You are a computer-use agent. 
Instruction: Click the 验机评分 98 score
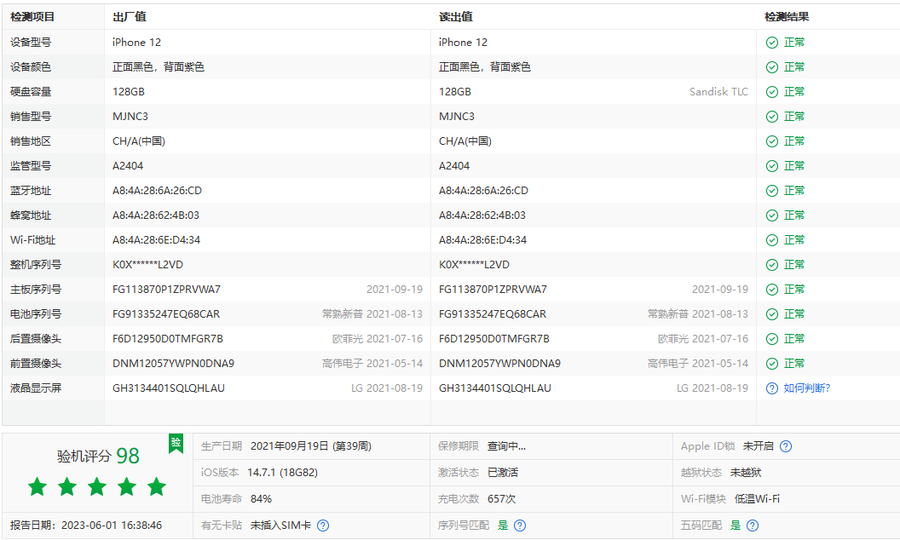[x=98, y=456]
